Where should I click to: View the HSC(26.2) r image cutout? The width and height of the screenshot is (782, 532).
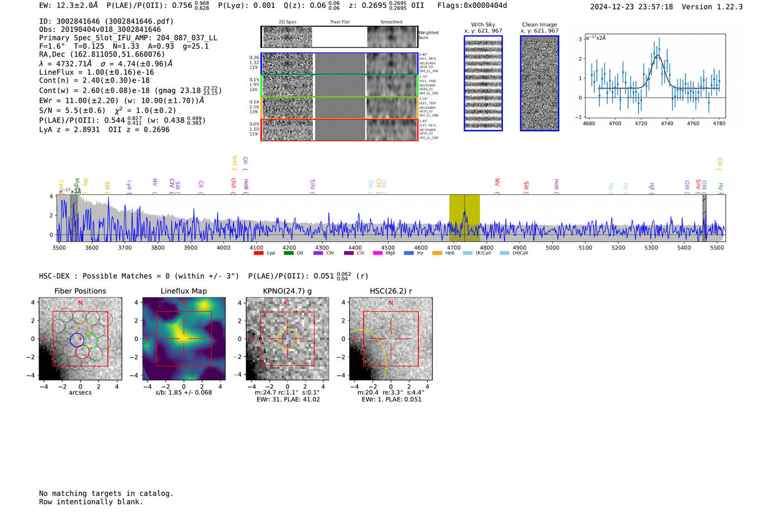[390, 339]
